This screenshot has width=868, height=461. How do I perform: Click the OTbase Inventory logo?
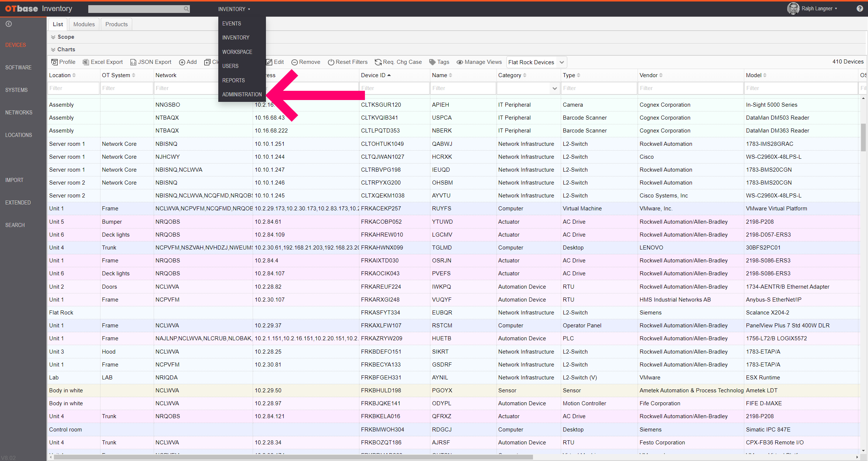click(38, 8)
